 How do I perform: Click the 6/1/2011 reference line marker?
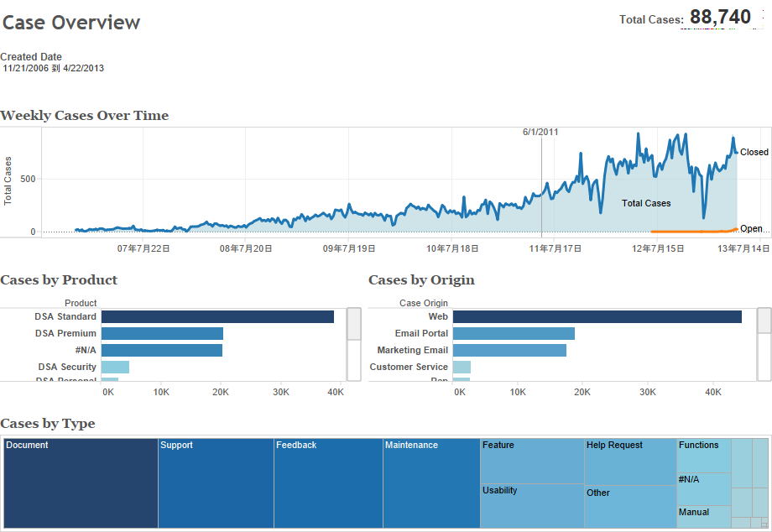click(540, 132)
